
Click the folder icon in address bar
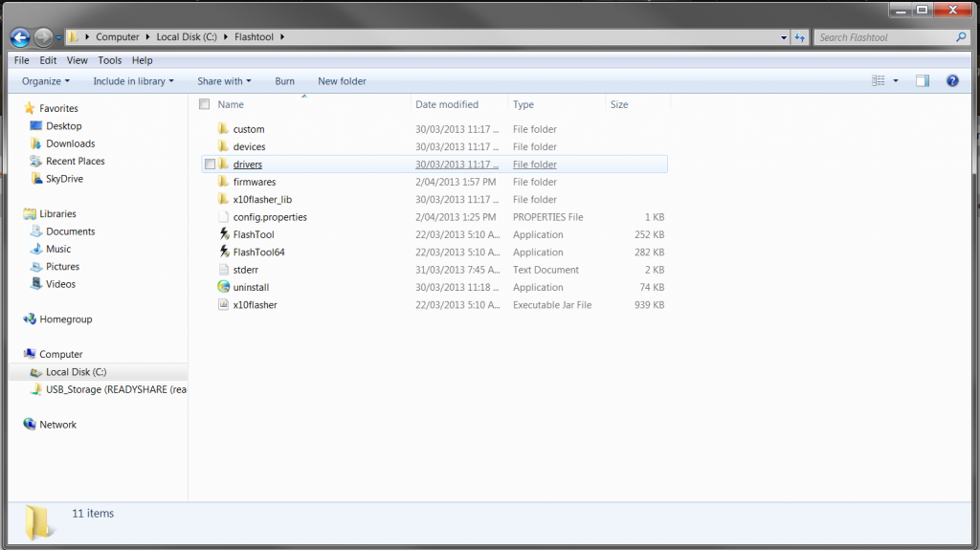click(x=73, y=37)
